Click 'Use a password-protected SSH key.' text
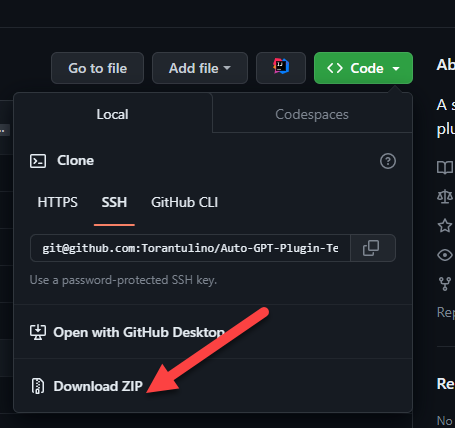Image resolution: width=455 pixels, height=428 pixels. pyautogui.click(x=123, y=280)
